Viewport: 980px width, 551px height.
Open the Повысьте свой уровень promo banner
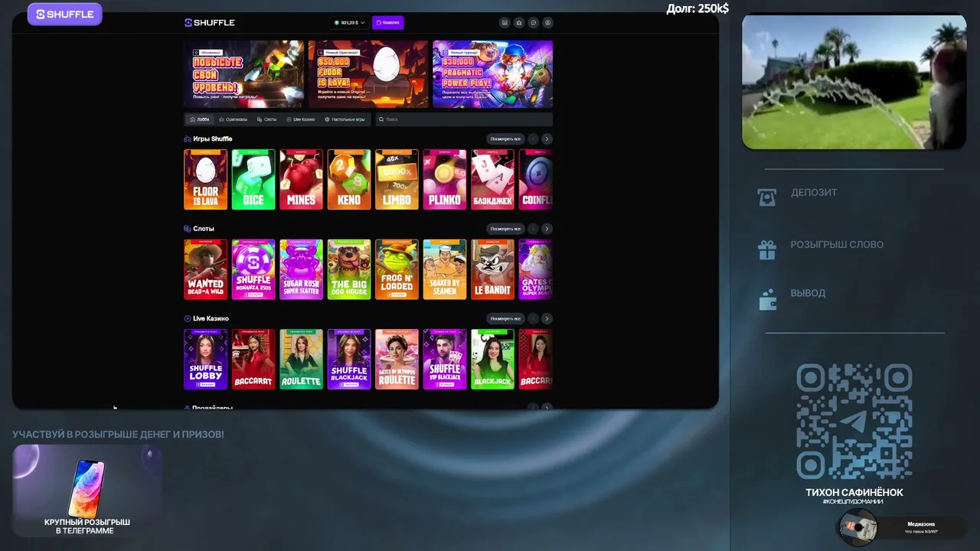coord(244,74)
